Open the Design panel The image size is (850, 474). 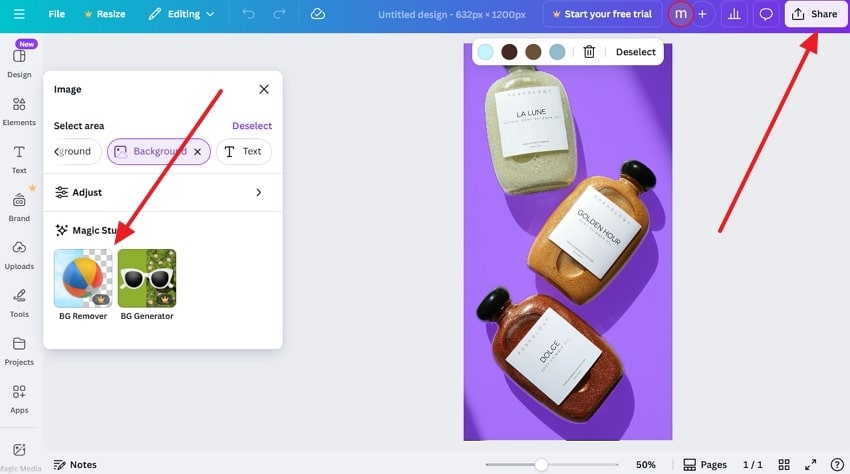pos(19,63)
